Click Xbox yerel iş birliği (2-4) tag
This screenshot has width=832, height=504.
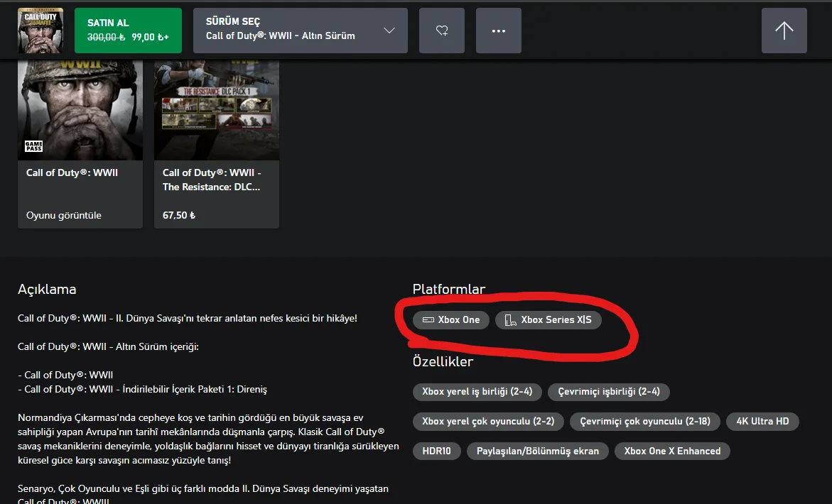(477, 392)
